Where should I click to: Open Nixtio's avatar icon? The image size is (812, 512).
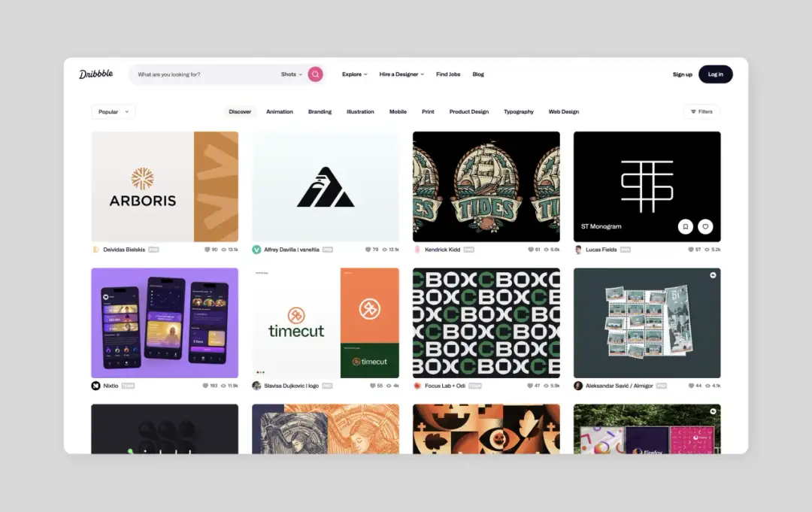click(x=96, y=385)
